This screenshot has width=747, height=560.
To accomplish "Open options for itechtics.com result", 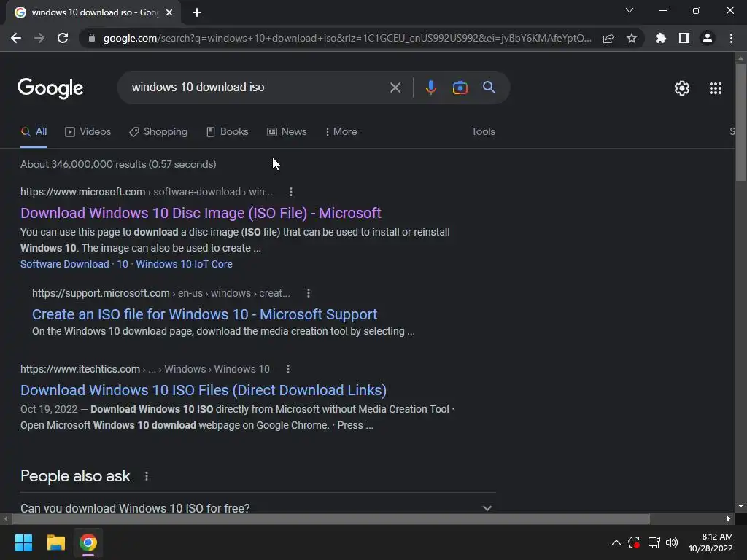I will [x=287, y=369].
